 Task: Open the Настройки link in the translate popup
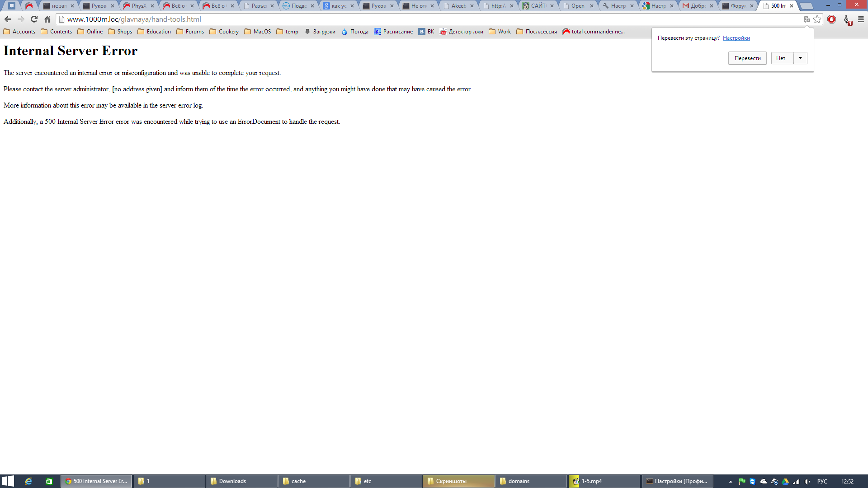[736, 38]
